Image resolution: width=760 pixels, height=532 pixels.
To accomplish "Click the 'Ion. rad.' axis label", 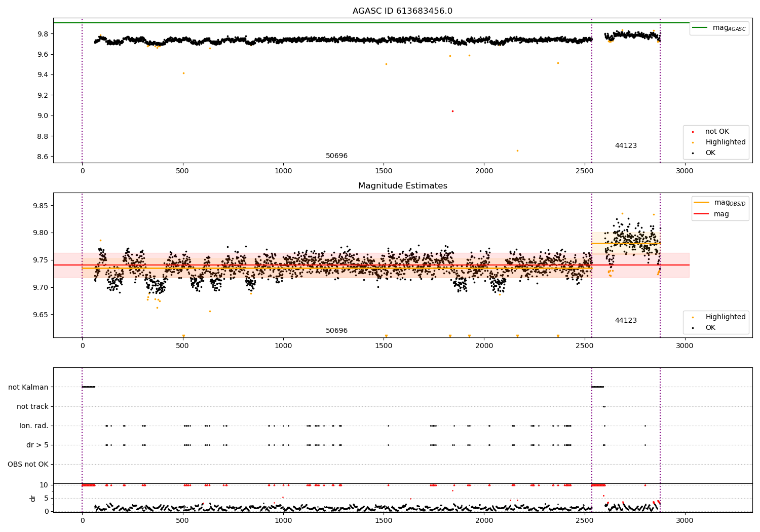I will (x=34, y=426).
